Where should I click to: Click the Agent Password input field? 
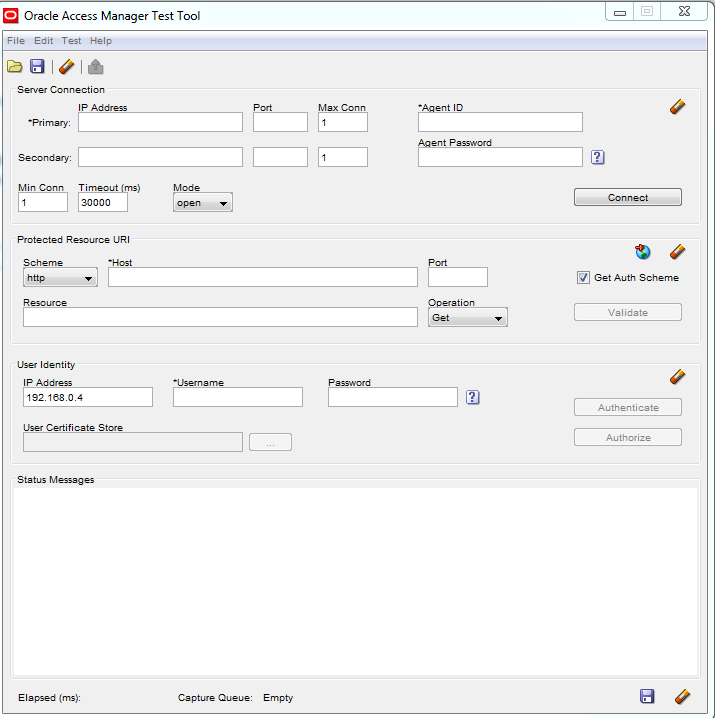pos(500,157)
